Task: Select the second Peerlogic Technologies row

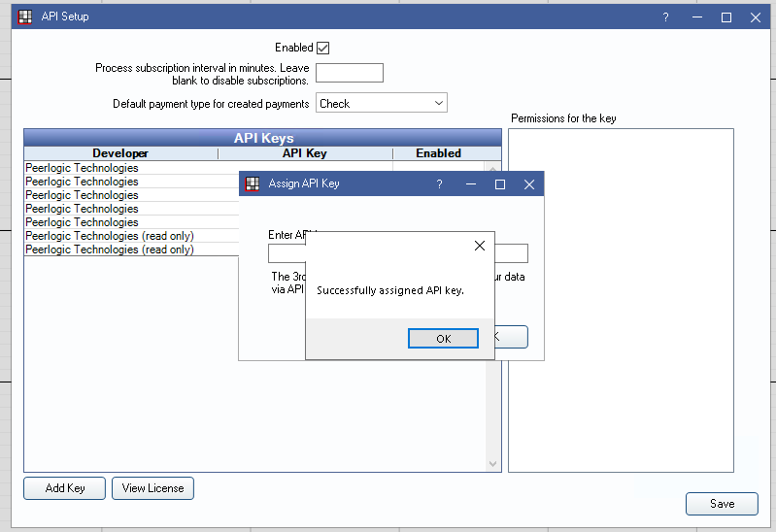Action: 131,182
